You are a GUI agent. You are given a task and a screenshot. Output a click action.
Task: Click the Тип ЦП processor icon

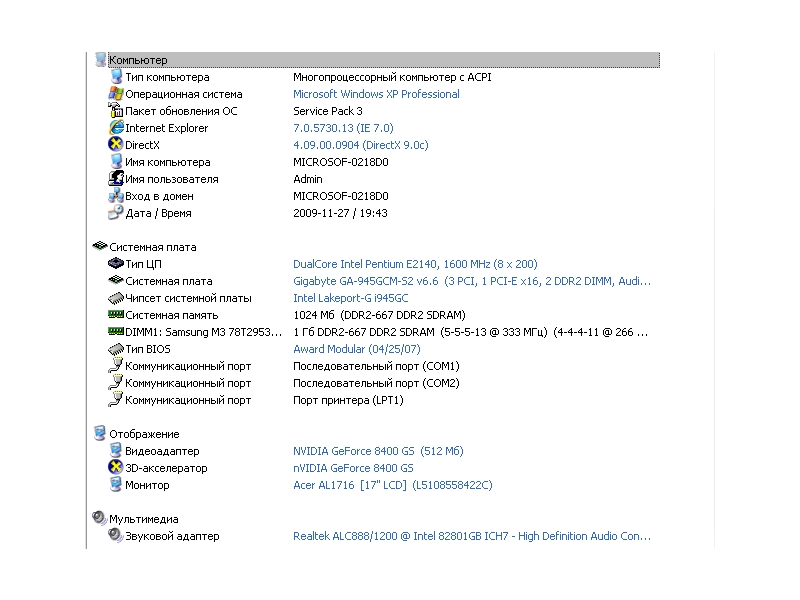click(x=116, y=263)
